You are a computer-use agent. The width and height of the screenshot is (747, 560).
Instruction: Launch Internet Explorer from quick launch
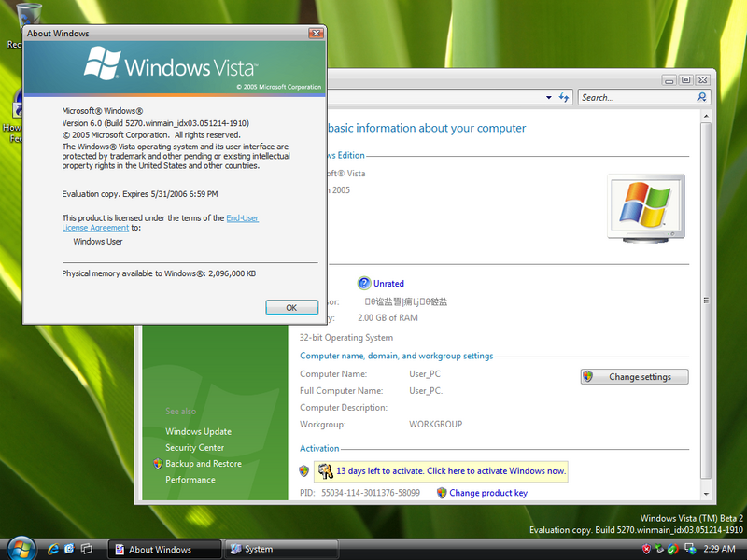tap(53, 549)
